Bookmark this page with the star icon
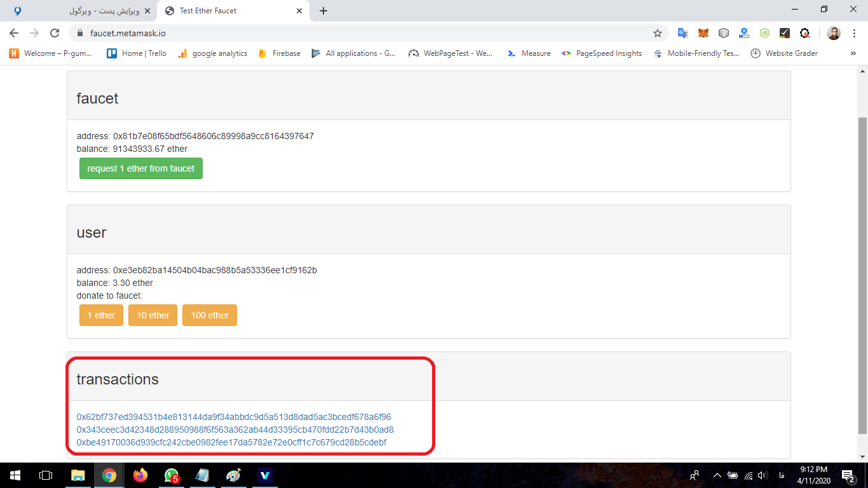The width and height of the screenshot is (868, 488). (658, 33)
